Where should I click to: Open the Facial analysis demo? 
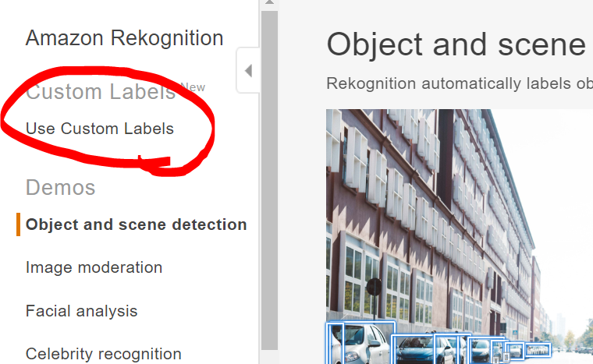pos(81,311)
